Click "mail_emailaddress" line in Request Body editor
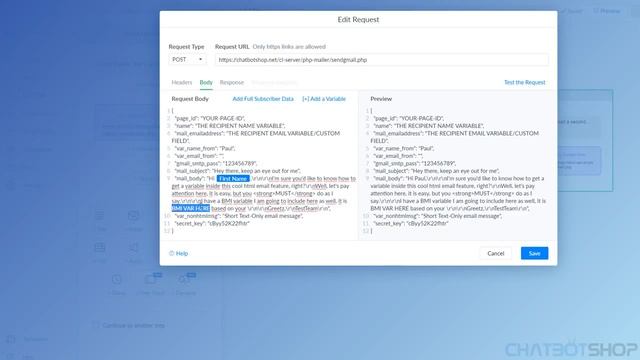Screen dimensions: 640x360 (257, 137)
